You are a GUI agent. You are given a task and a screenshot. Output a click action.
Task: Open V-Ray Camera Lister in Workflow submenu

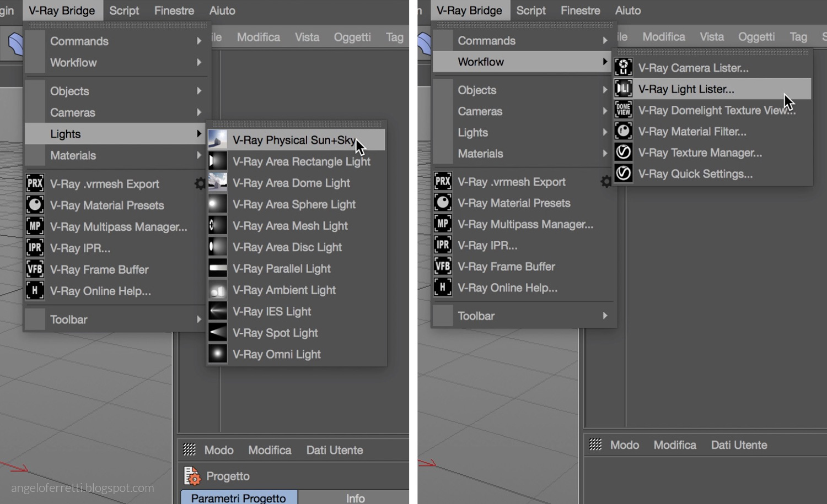pos(712,68)
